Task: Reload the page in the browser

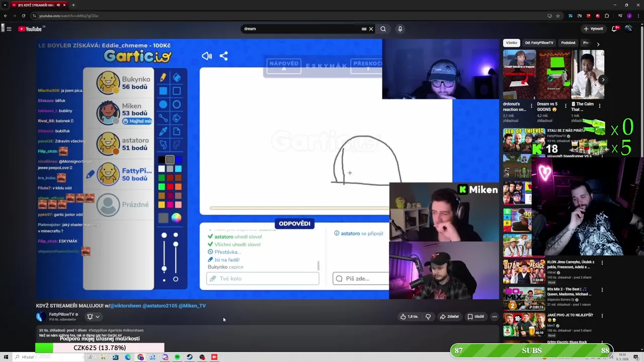Action: pyautogui.click(x=23, y=16)
